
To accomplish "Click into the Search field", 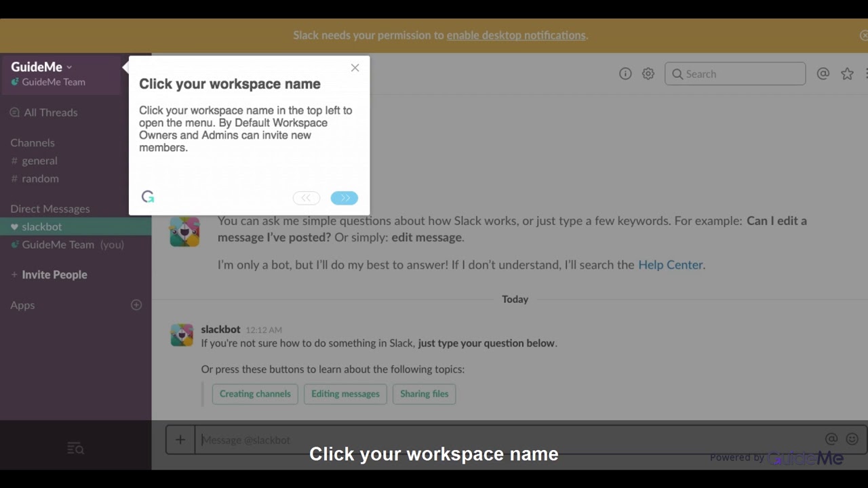I will point(735,74).
